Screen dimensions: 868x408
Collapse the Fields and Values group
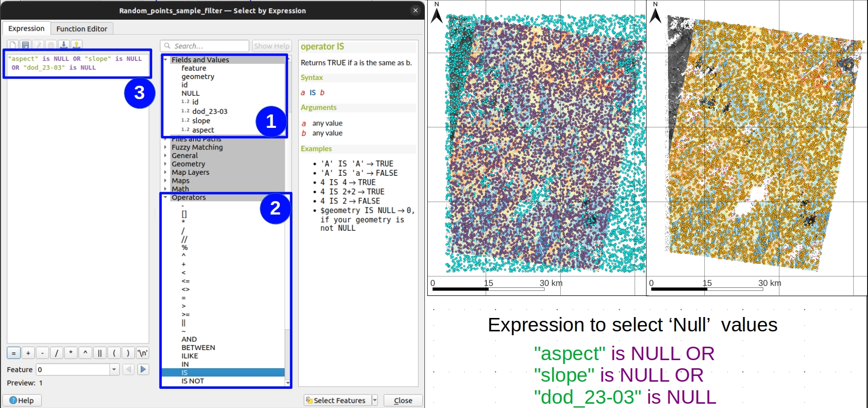[x=166, y=60]
